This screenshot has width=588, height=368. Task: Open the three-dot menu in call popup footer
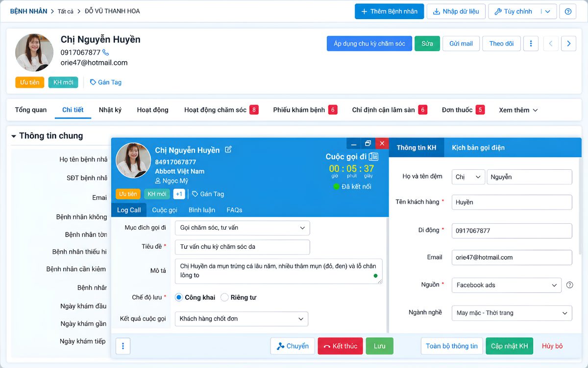[122, 346]
